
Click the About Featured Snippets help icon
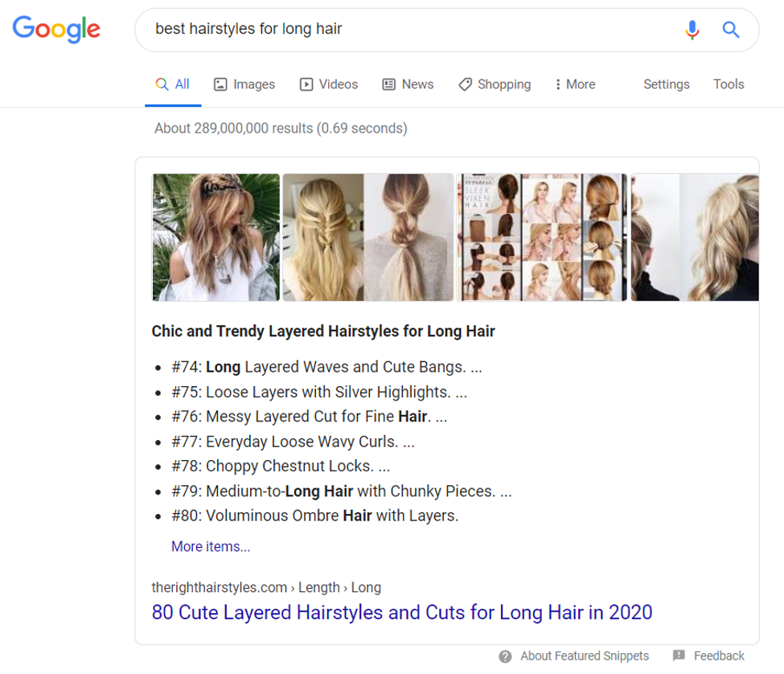[505, 656]
